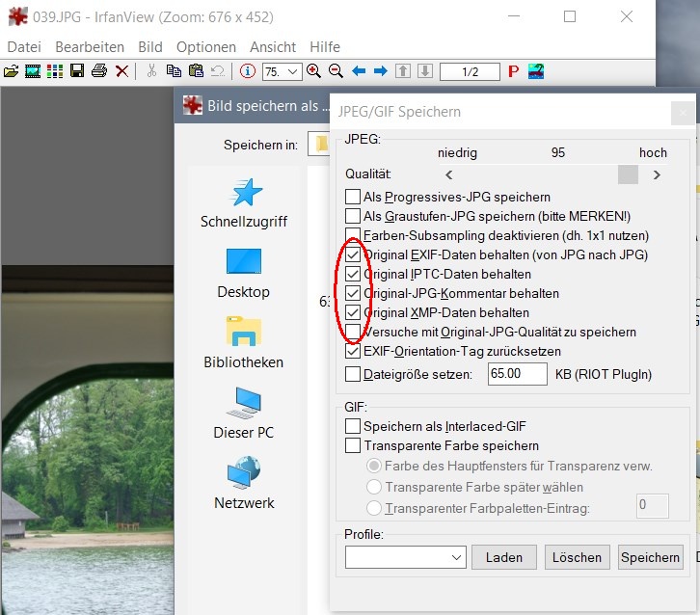This screenshot has height=615, width=700.
Task: Open the image Information icon
Action: pos(248,71)
